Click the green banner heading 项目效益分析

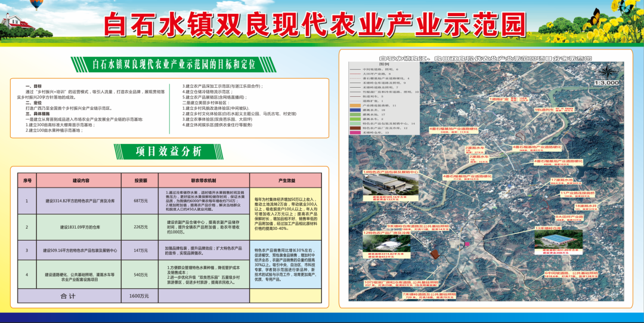coord(169,152)
